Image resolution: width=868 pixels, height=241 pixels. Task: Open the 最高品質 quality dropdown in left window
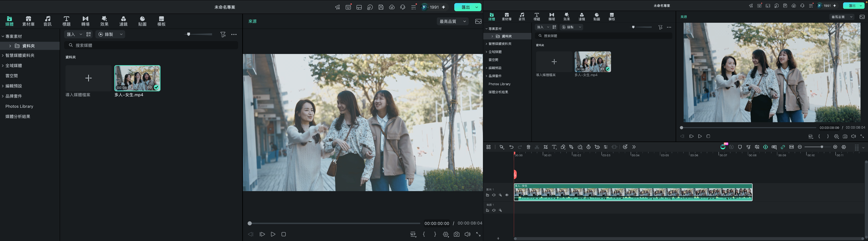point(453,21)
